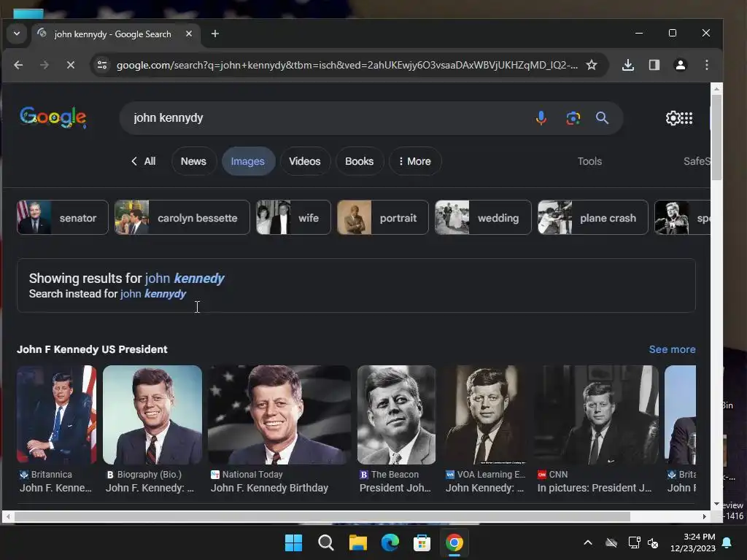Launch File Explorer from taskbar

357,542
